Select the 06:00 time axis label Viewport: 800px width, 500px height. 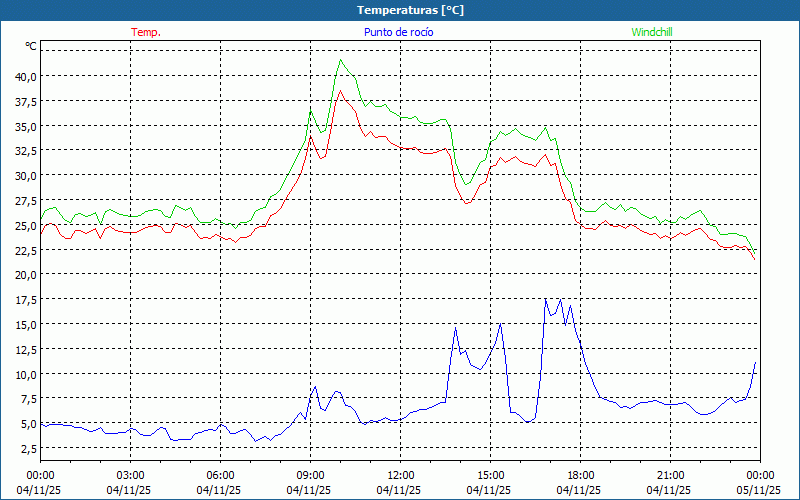click(220, 475)
